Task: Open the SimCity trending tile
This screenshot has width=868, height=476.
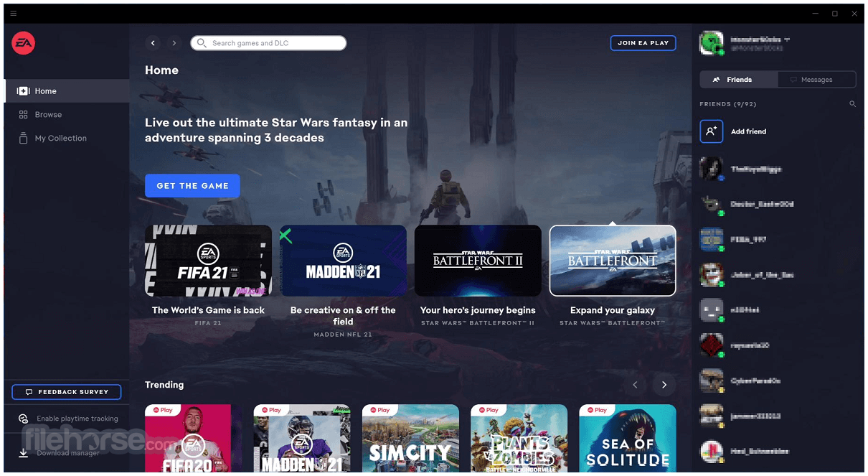Action: [x=410, y=438]
